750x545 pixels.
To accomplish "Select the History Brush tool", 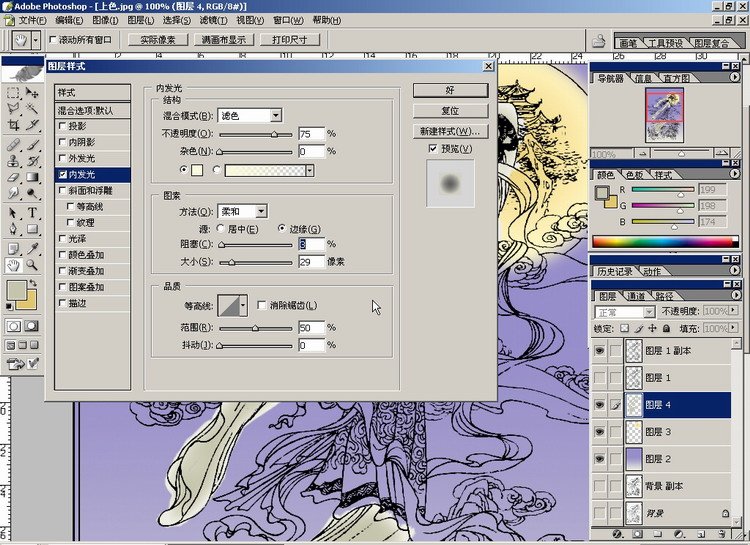I will coord(32,161).
